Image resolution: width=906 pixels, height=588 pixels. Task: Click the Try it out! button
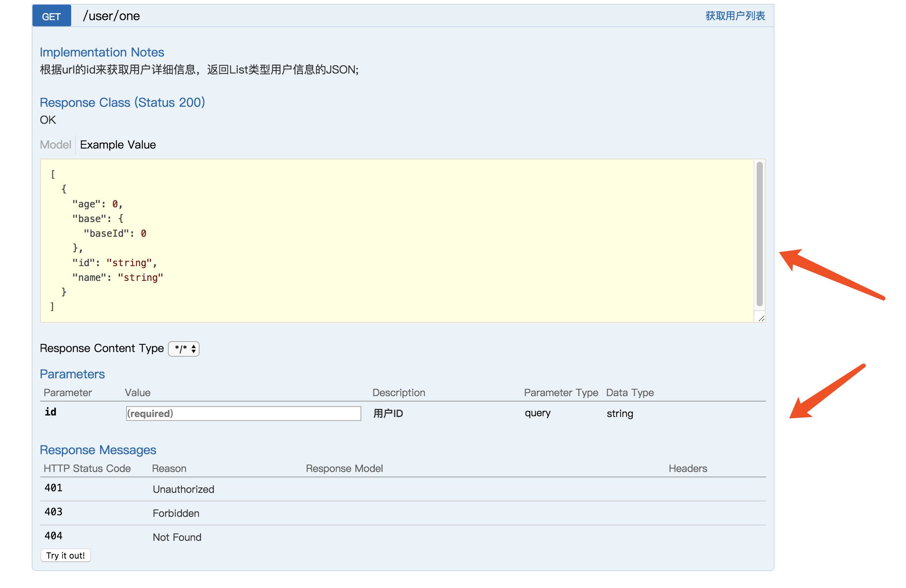(x=65, y=555)
